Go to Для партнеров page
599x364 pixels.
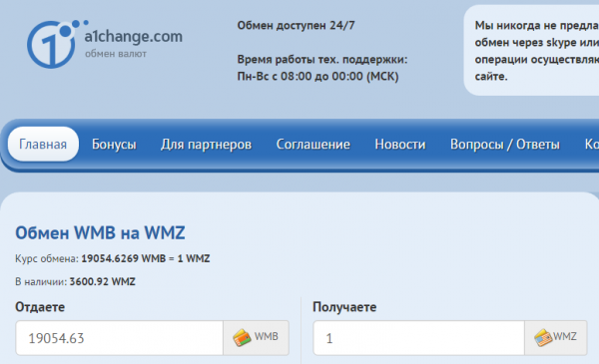coord(206,145)
